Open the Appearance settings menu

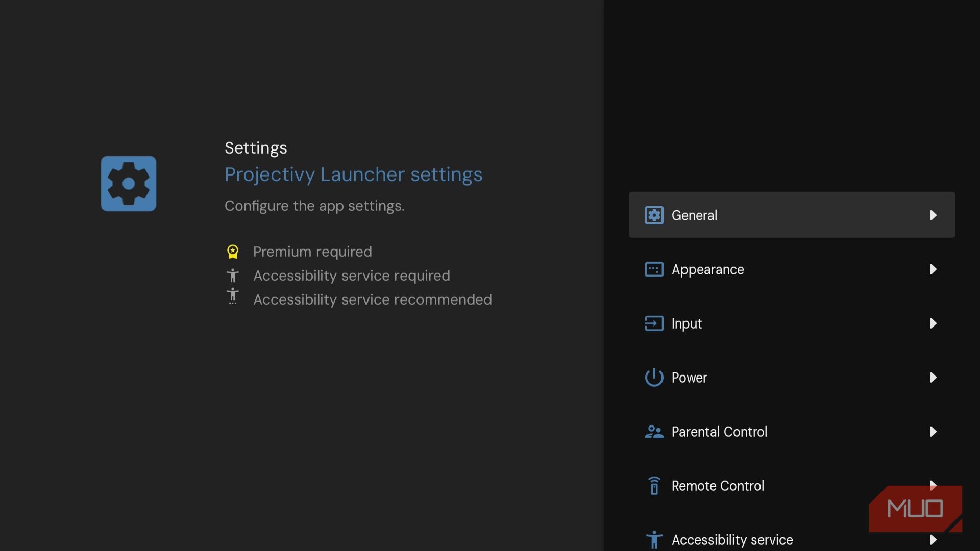(707, 269)
